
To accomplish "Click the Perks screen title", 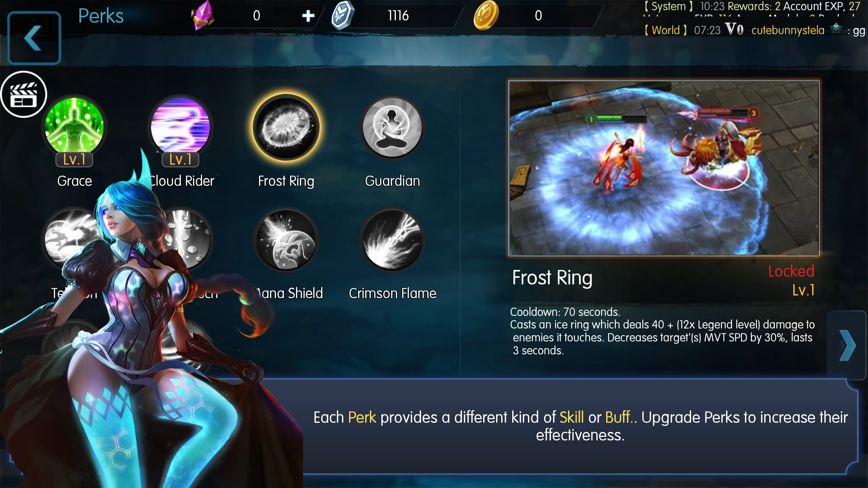I will click(x=101, y=16).
